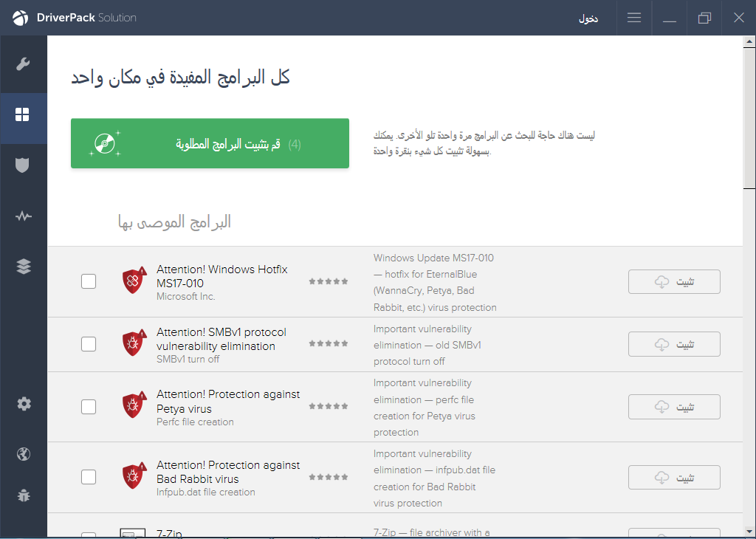Click the red shield icon for Bad Rabbit
The height and width of the screenshot is (539, 756).
(134, 475)
